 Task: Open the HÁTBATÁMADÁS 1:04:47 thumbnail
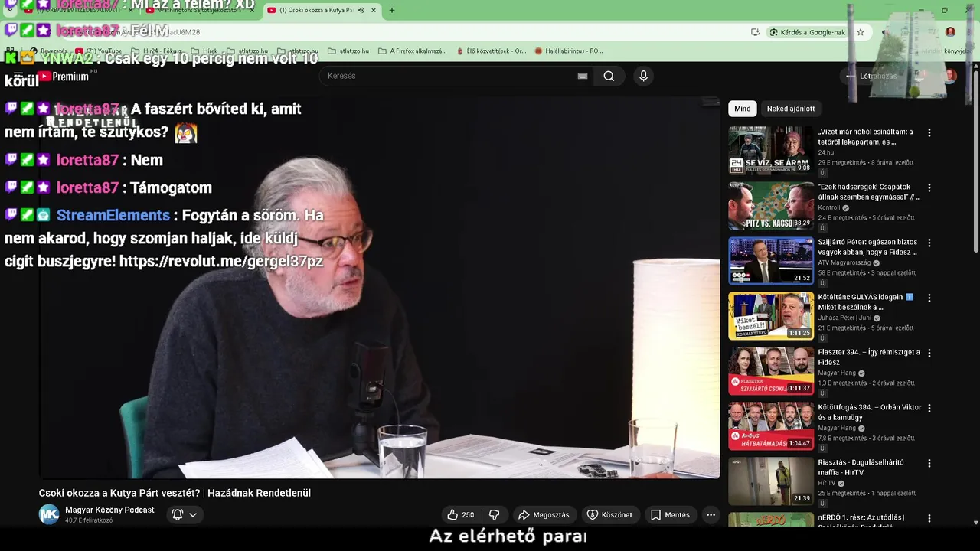[771, 425]
